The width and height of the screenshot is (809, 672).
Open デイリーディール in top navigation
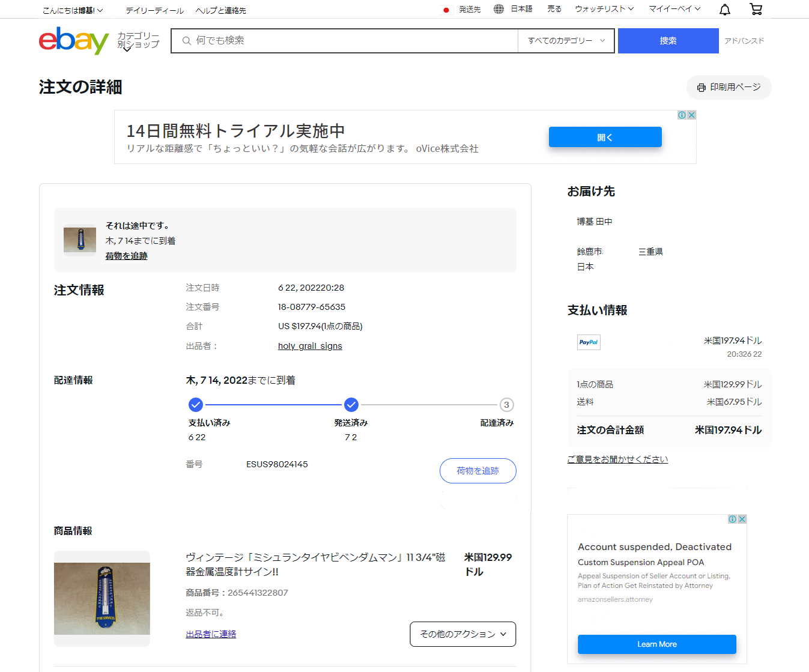[x=154, y=10]
